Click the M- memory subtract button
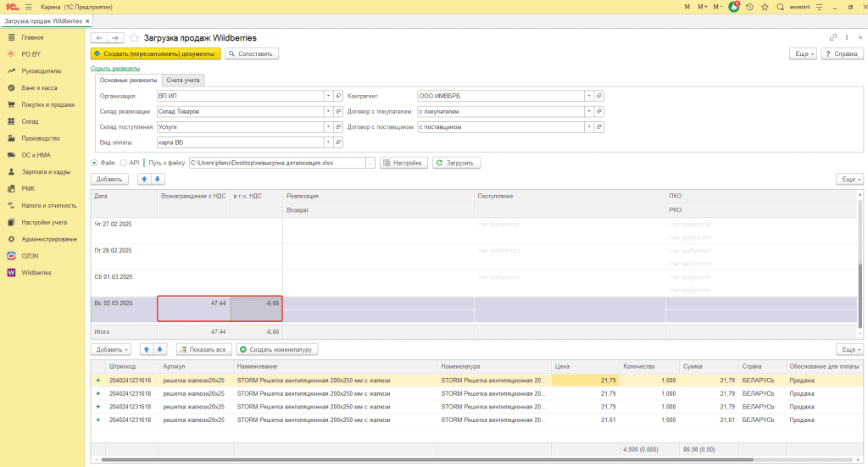Viewport: 868px width, 467px height. coord(717,7)
